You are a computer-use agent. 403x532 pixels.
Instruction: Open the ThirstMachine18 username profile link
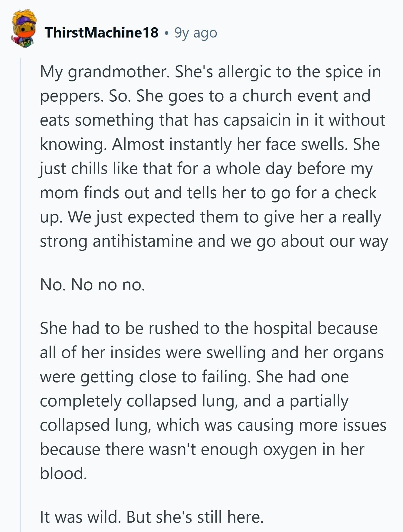pyautogui.click(x=101, y=32)
